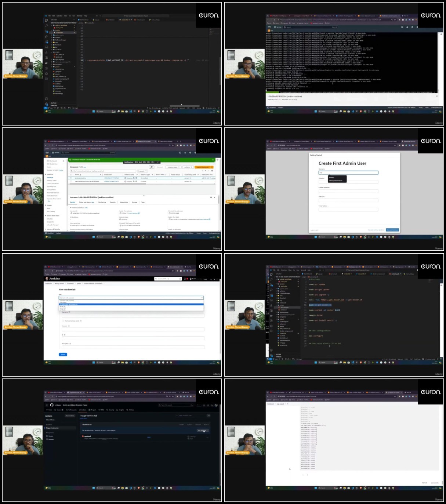The width and height of the screenshot is (446, 504).
Task: Open the Monitoring tab of instance details
Action: [x=102, y=202]
